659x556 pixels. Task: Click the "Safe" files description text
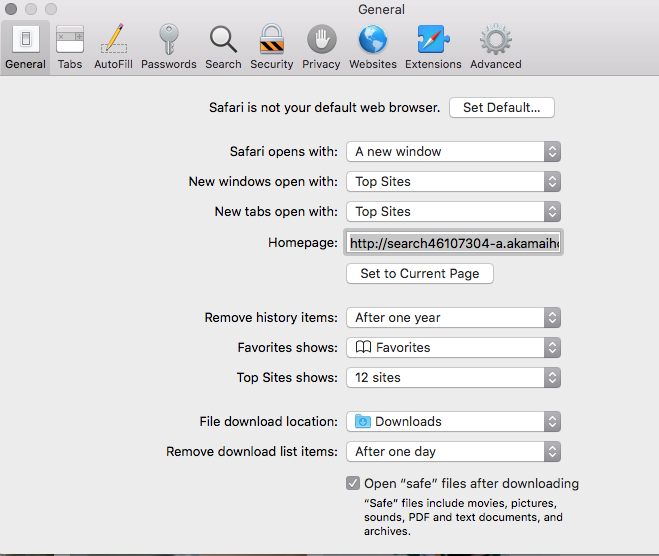(463, 517)
